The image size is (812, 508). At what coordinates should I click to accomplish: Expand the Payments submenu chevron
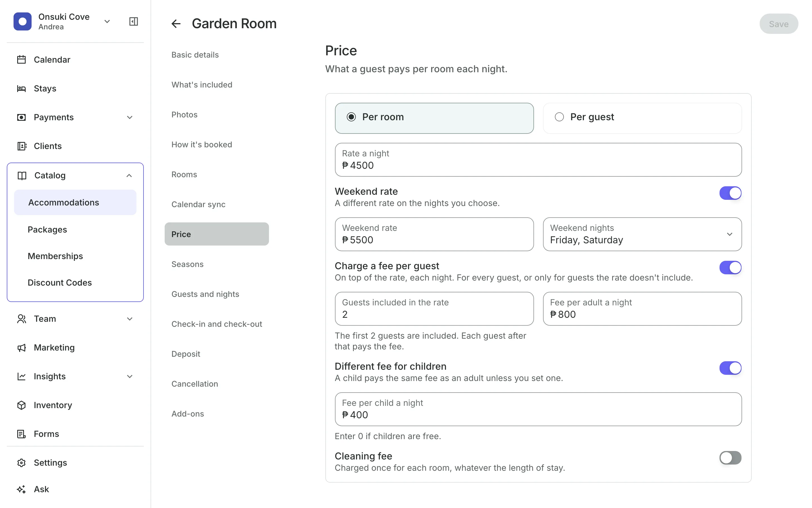pyautogui.click(x=130, y=117)
